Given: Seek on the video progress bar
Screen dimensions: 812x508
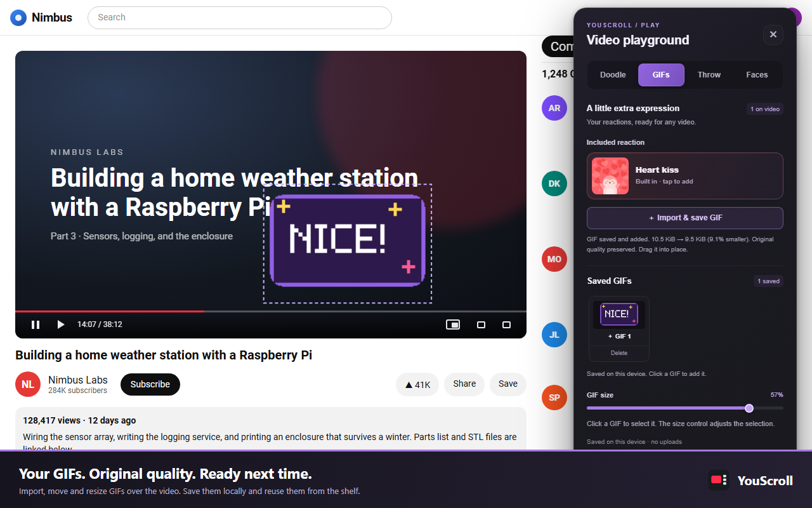Looking at the screenshot, I should click(x=271, y=311).
